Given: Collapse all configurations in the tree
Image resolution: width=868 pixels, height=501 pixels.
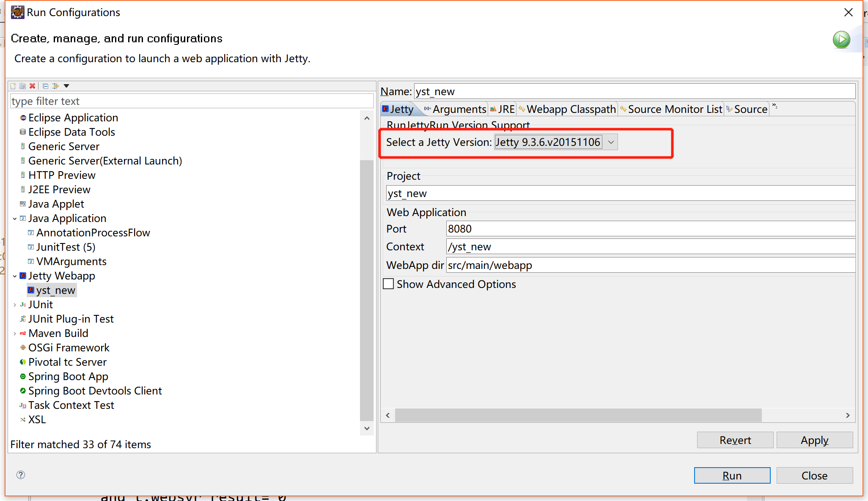Looking at the screenshot, I should [45, 86].
